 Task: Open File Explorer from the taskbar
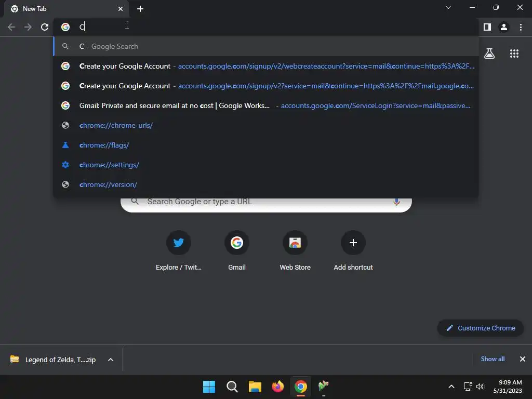[255, 387]
